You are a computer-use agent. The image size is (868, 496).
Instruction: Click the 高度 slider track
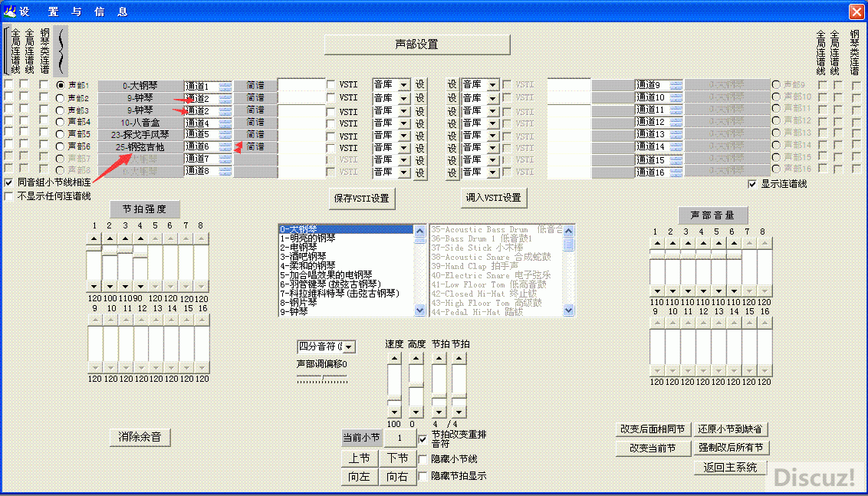click(416, 385)
